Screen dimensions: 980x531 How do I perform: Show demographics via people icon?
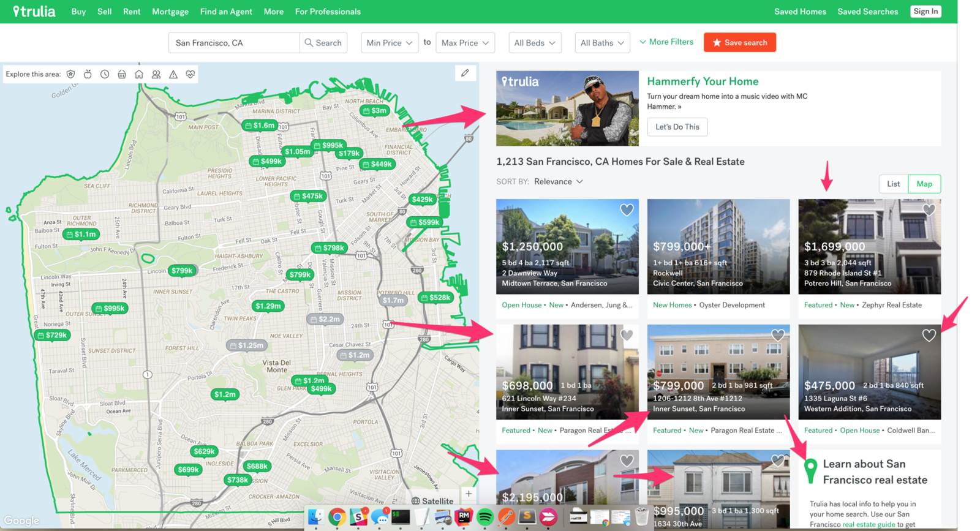click(x=156, y=74)
